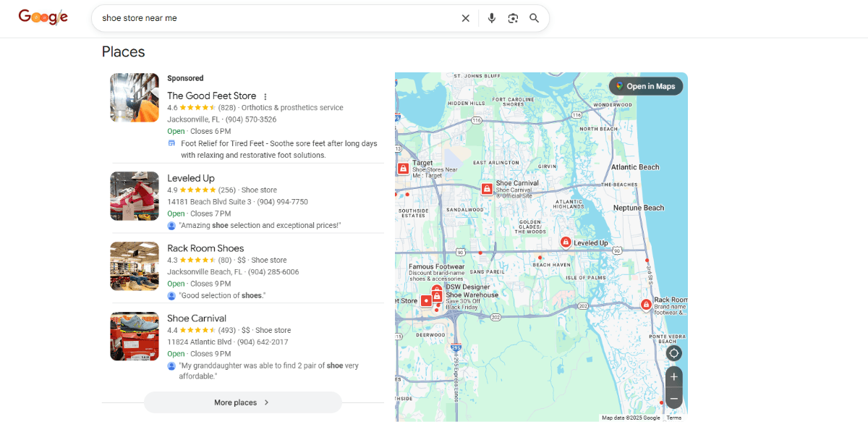Click the magnifying glass search icon

pyautogui.click(x=534, y=18)
